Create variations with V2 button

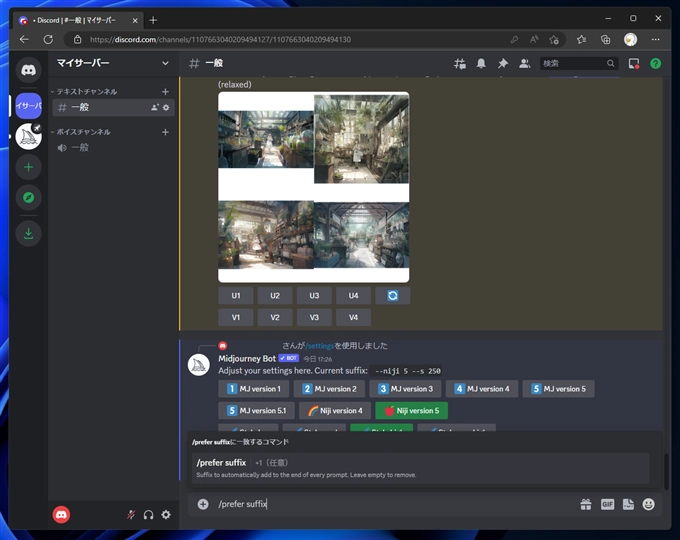click(x=275, y=317)
